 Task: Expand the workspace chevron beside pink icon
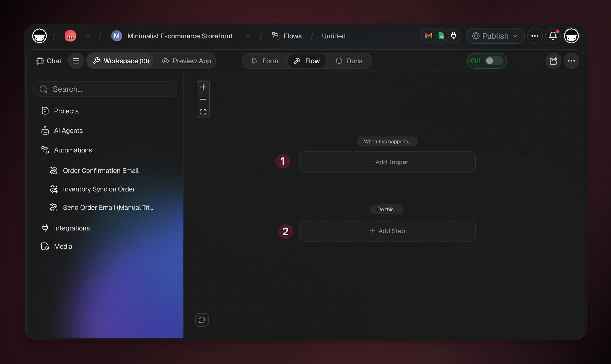[87, 36]
